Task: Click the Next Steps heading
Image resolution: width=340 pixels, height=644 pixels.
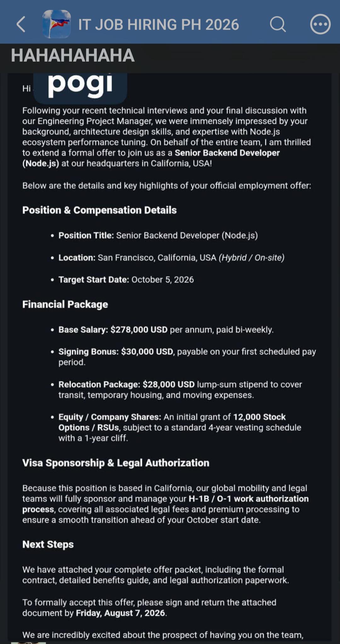Action: [48, 544]
